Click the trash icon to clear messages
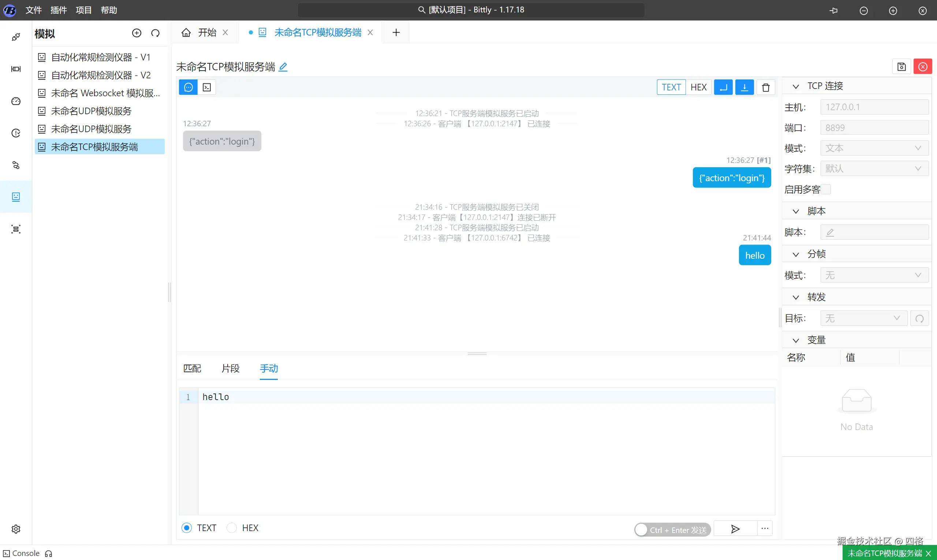This screenshot has height=560, width=937. point(765,87)
